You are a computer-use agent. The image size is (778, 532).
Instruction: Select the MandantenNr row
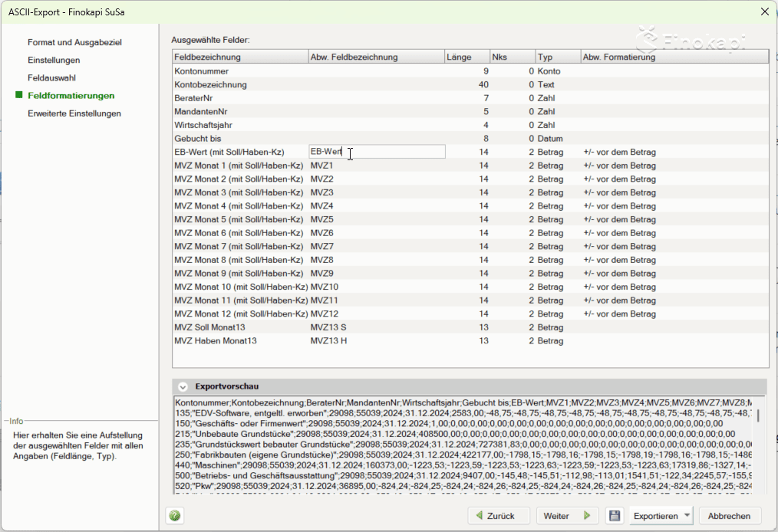470,112
